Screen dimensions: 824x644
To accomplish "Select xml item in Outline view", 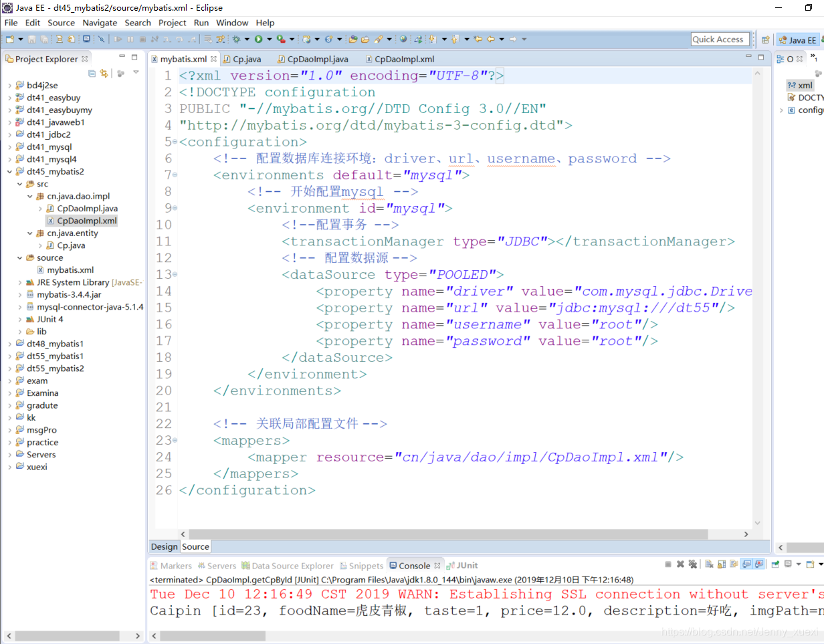I will [x=800, y=85].
